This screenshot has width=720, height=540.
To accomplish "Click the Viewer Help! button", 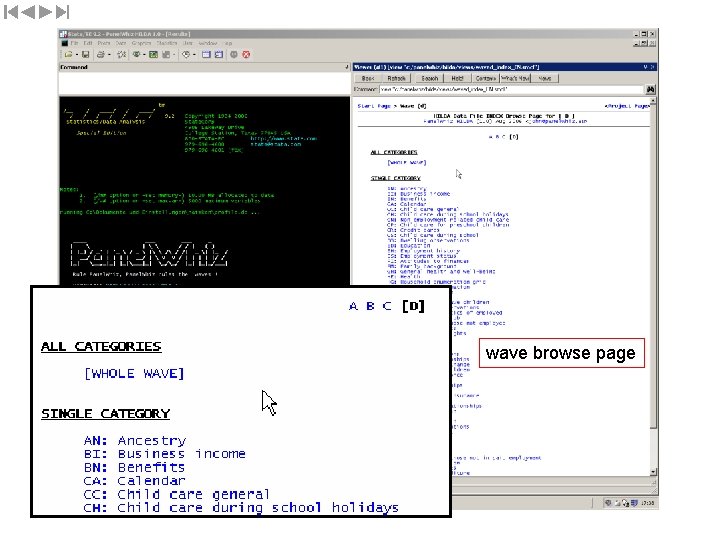I will pyautogui.click(x=457, y=79).
